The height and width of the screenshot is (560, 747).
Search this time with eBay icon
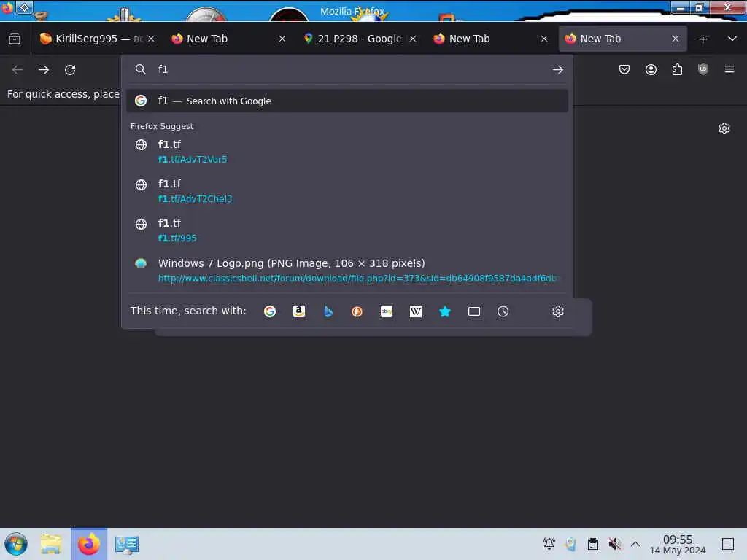click(387, 311)
